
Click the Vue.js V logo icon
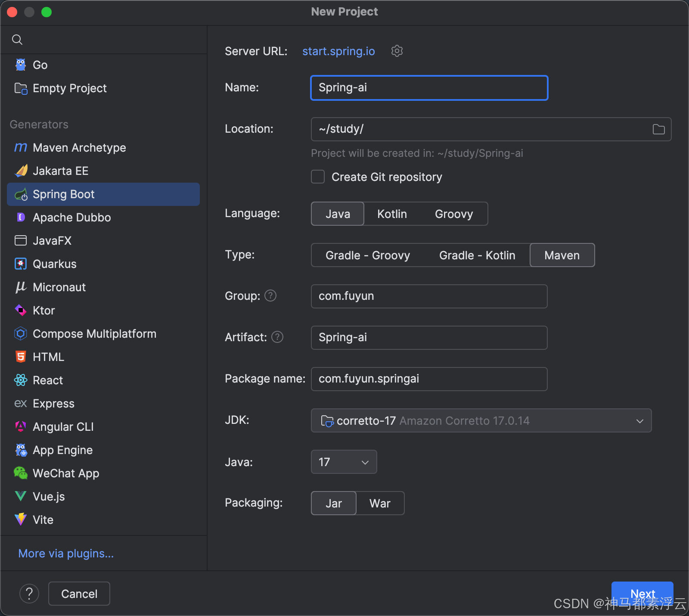[21, 496]
